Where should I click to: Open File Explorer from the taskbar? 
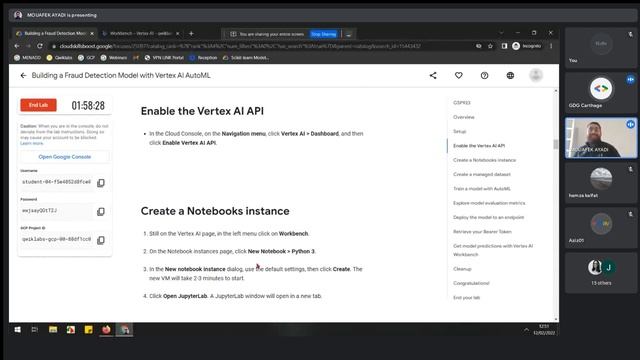(53, 330)
